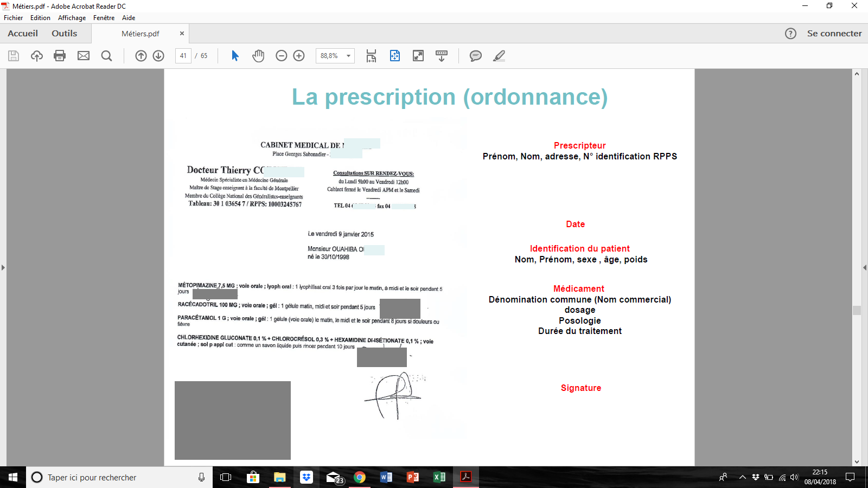
Task: Toggle full screen mode view
Action: point(418,56)
